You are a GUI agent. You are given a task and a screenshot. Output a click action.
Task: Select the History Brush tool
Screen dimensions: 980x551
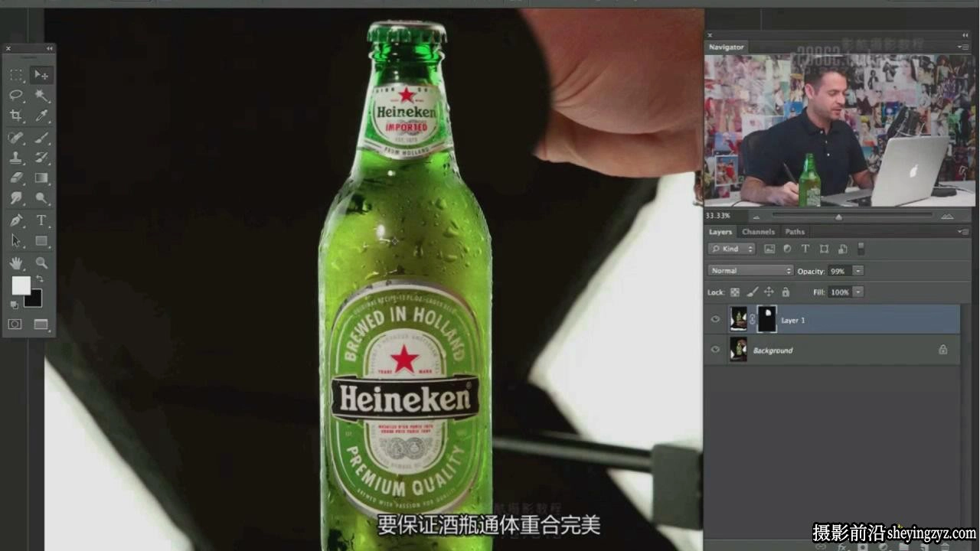41,158
